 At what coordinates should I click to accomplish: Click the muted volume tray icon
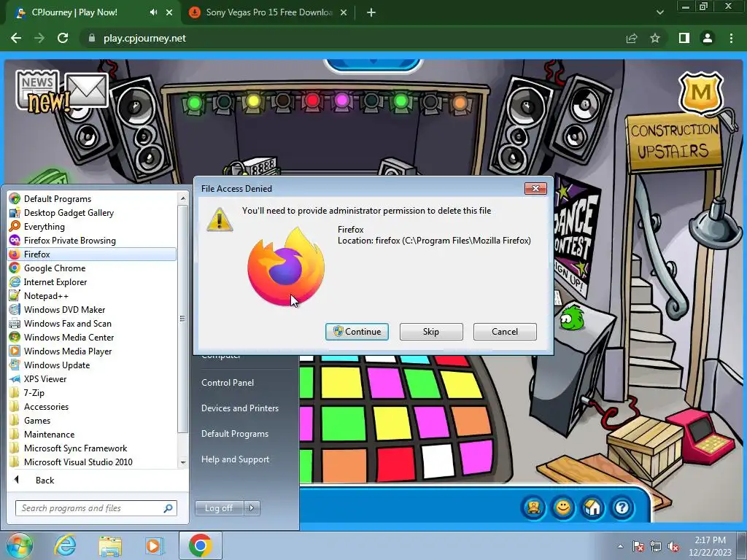pyautogui.click(x=673, y=546)
